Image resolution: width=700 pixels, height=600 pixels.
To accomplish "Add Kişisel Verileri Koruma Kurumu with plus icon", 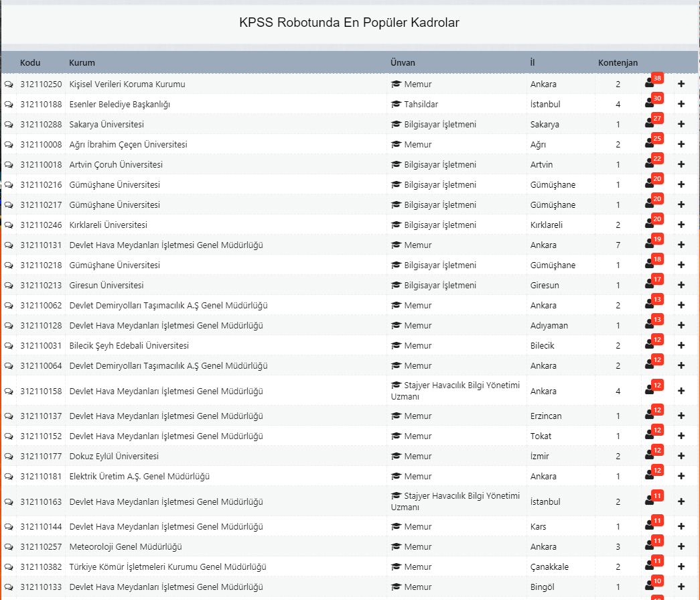I will [x=681, y=84].
